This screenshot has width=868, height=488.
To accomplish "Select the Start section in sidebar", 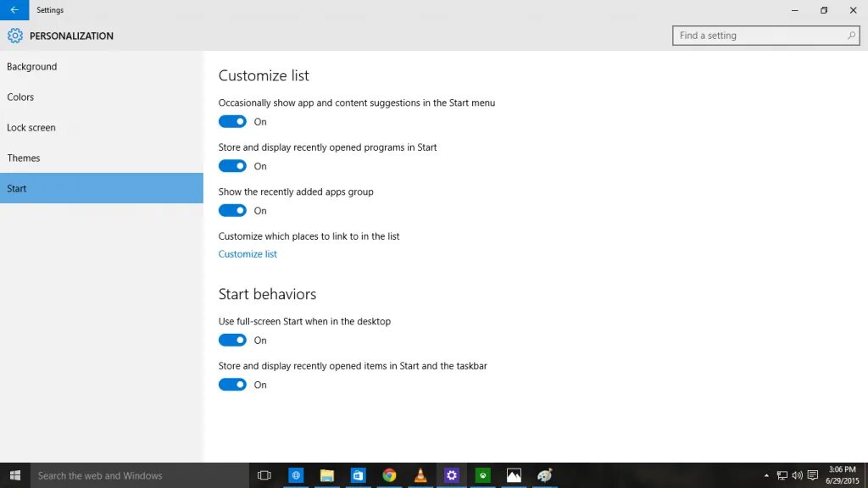I will point(102,188).
